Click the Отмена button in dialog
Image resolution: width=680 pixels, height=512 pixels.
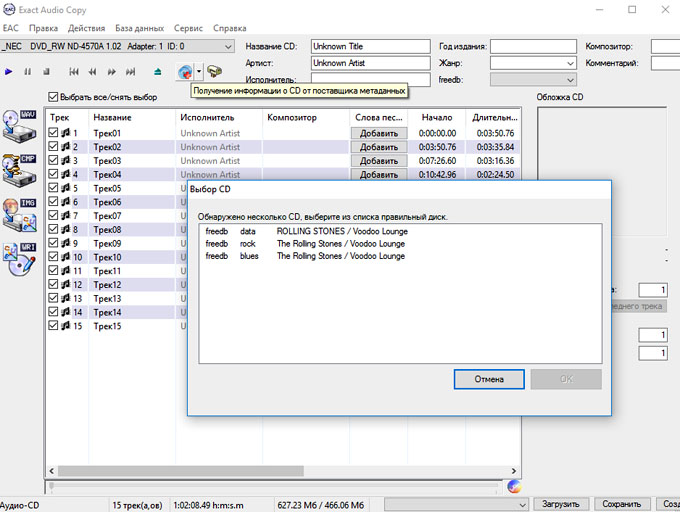[x=489, y=379]
